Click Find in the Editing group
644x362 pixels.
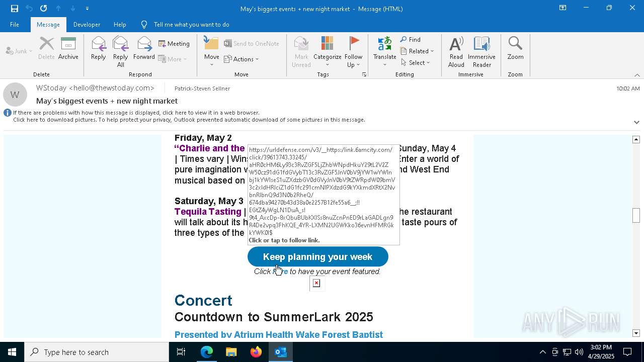coord(411,40)
